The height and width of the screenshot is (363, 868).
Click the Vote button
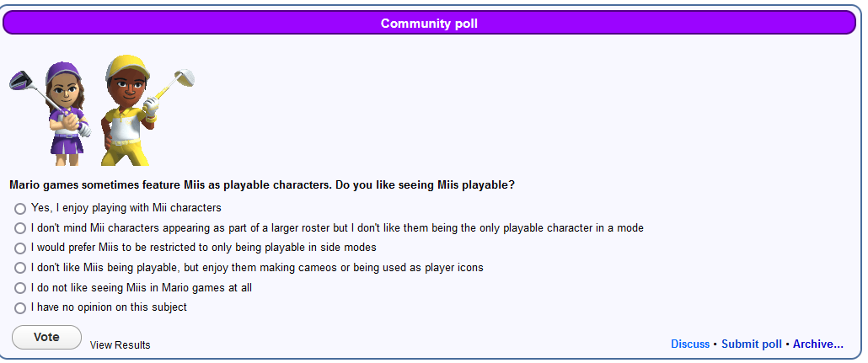46,338
